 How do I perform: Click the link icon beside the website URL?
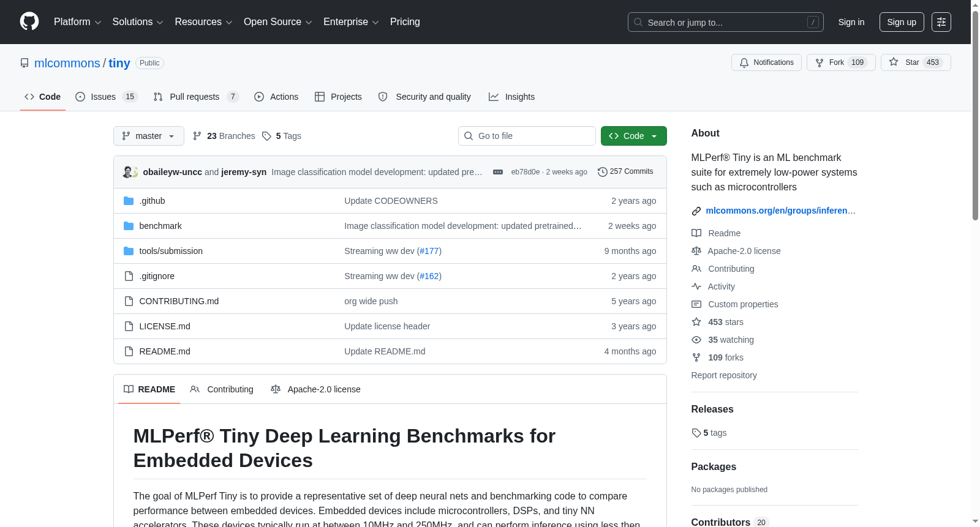pos(696,211)
